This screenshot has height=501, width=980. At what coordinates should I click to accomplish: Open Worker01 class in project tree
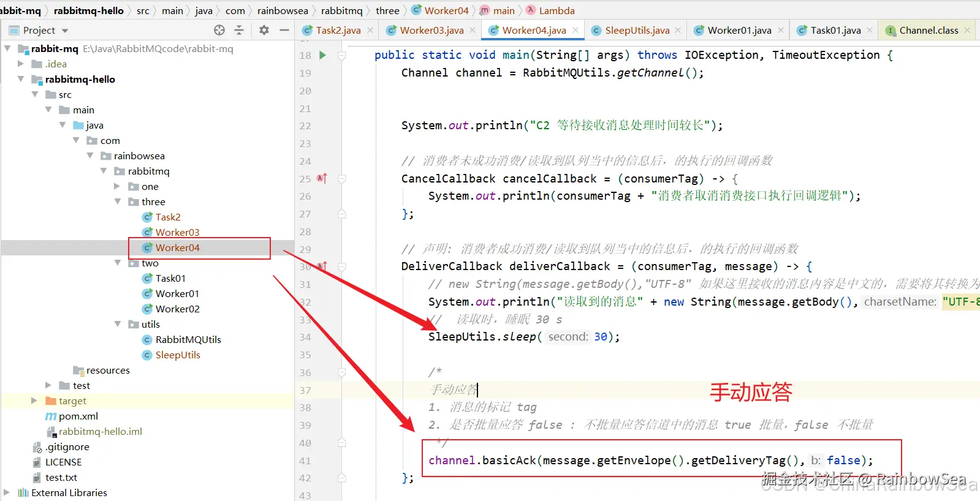pyautogui.click(x=177, y=293)
